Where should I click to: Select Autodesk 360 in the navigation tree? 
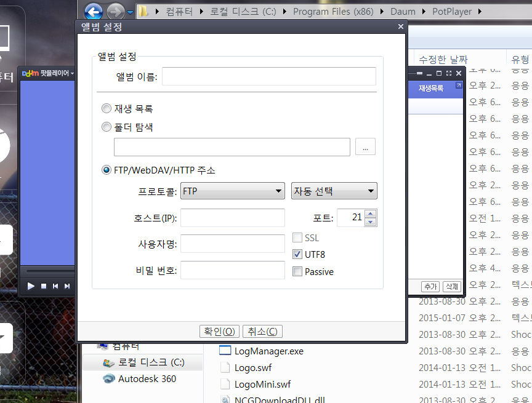pyautogui.click(x=147, y=378)
